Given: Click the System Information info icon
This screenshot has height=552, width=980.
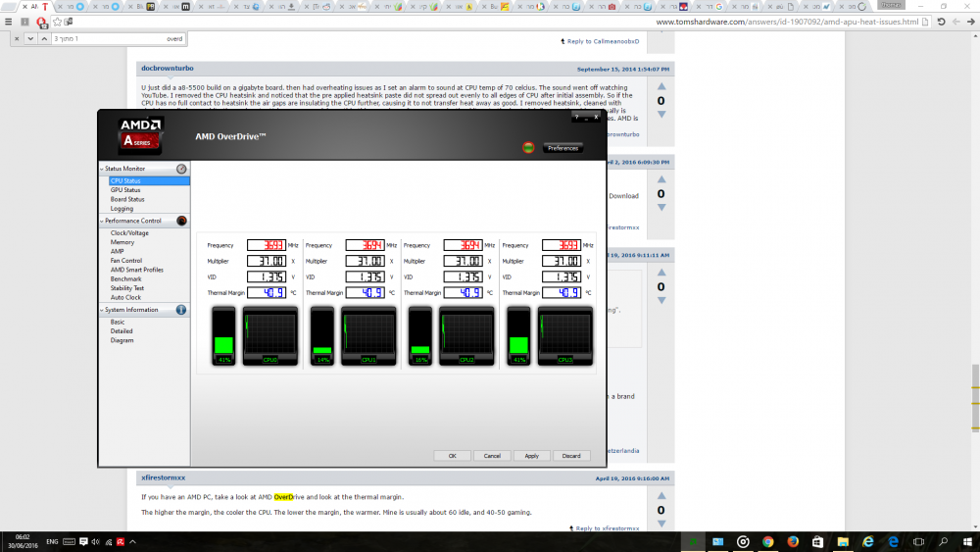Looking at the screenshot, I should click(x=181, y=310).
